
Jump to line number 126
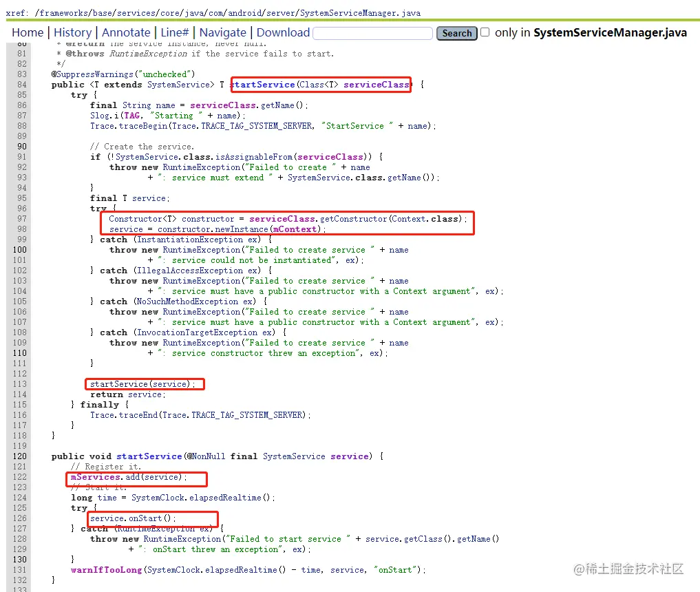20,518
